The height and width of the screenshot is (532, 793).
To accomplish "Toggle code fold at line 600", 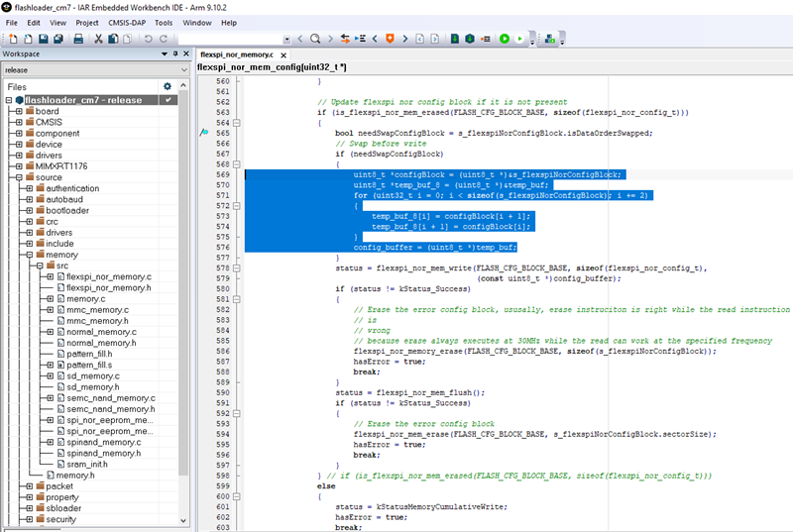I will [x=236, y=496].
